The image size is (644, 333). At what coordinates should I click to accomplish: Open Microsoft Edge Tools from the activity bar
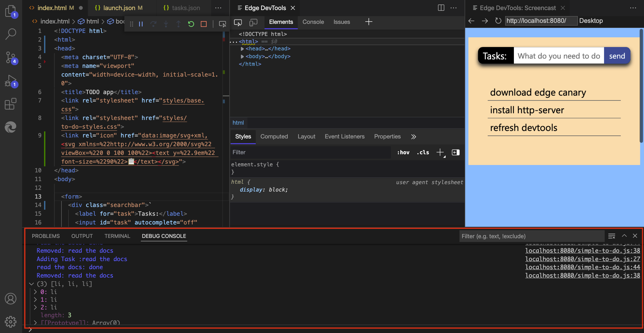click(x=10, y=127)
